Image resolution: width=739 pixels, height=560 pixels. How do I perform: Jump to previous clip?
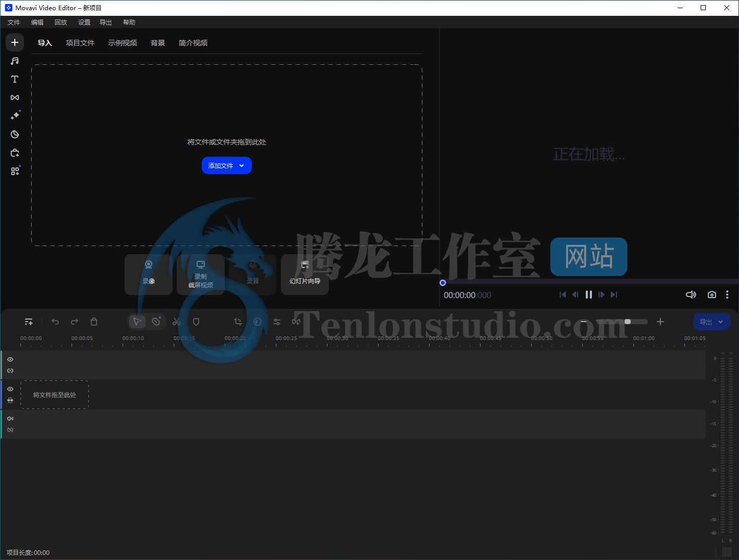click(563, 295)
